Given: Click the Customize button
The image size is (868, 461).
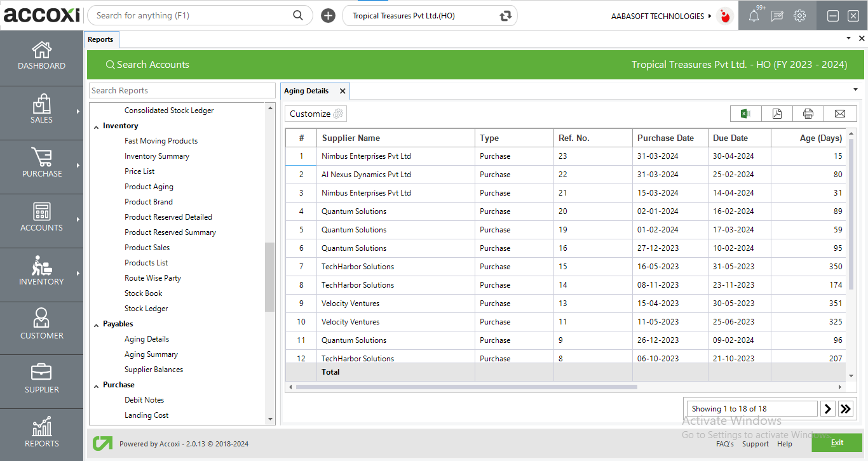Looking at the screenshot, I should coord(316,114).
